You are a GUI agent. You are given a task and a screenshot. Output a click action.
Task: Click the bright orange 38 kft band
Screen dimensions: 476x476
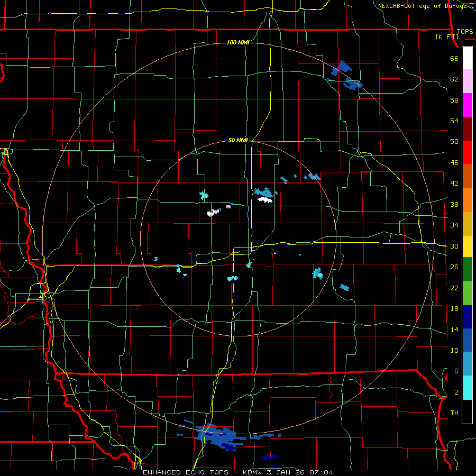467,200
